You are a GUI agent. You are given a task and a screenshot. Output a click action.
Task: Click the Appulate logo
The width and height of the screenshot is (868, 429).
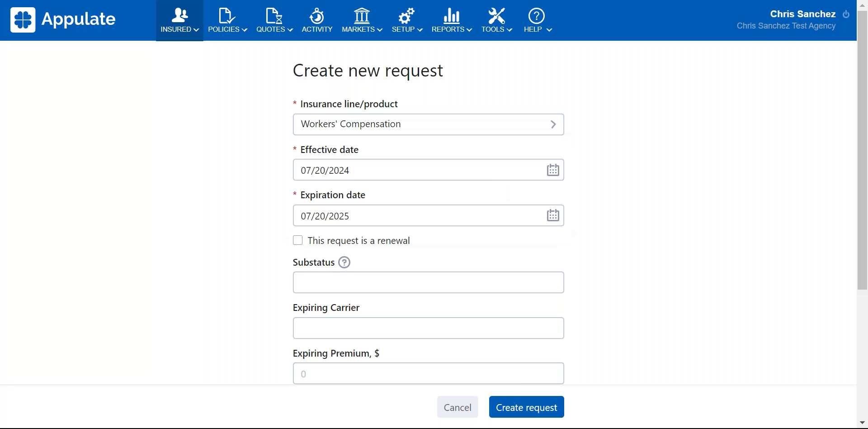pos(63,19)
